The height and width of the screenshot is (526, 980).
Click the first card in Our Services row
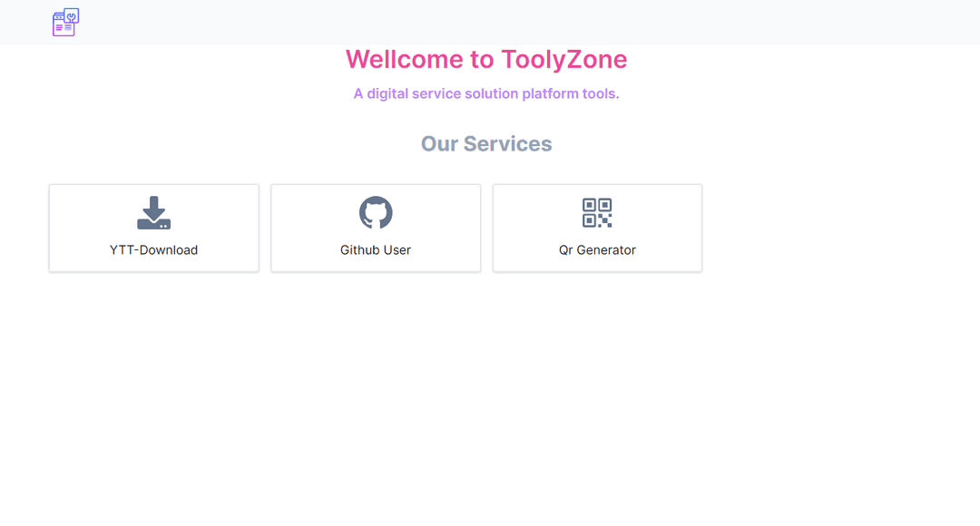(x=153, y=228)
